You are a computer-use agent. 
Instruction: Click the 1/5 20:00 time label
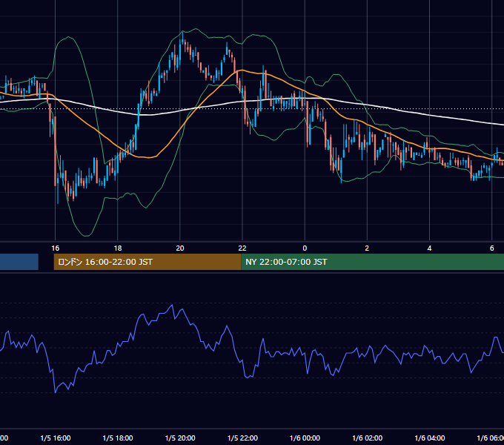pyautogui.click(x=180, y=438)
